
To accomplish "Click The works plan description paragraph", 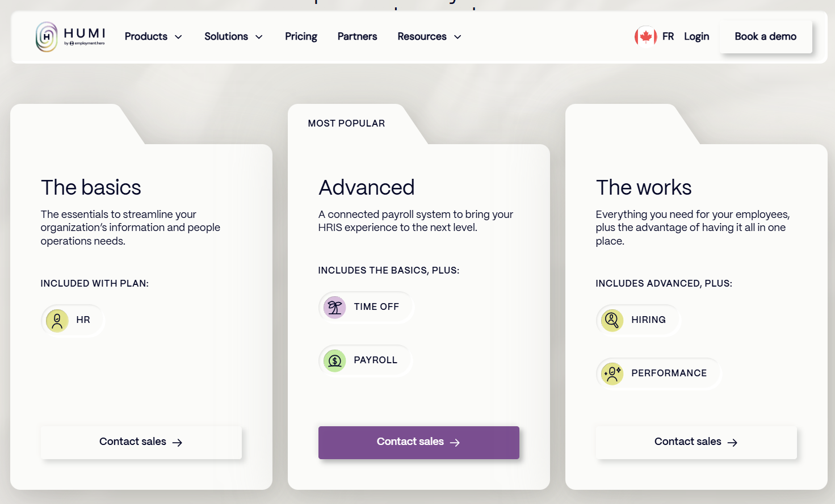I will pos(693,228).
